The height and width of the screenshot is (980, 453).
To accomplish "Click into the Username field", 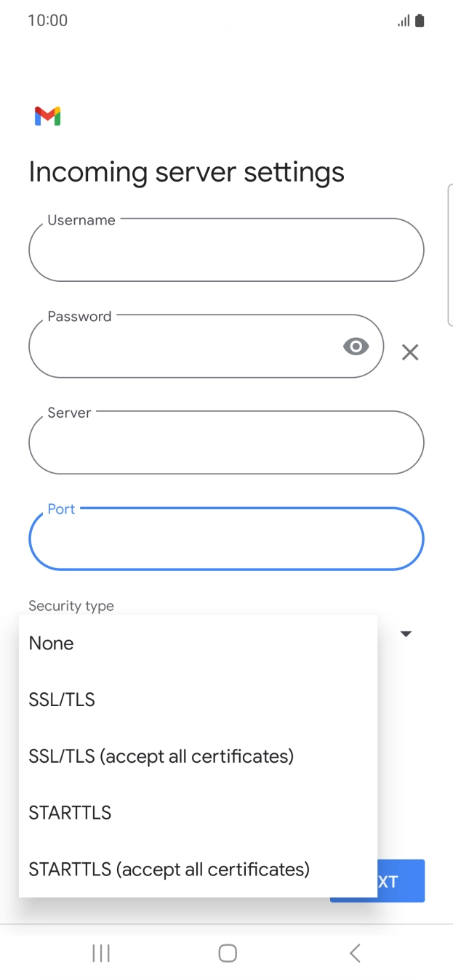I will tap(226, 250).
